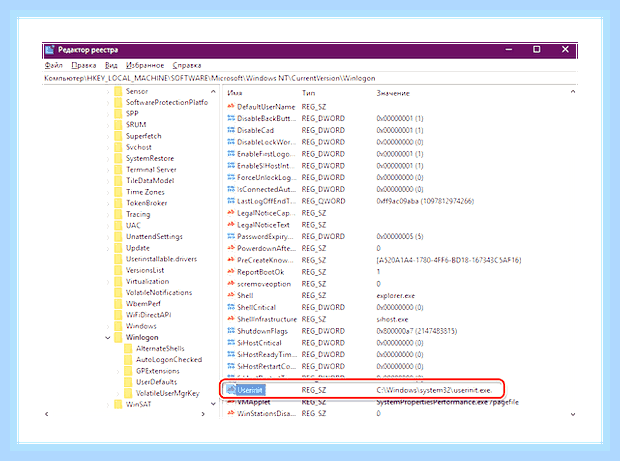Expand the GPExtensions tree node
The width and height of the screenshot is (620, 461).
point(117,371)
